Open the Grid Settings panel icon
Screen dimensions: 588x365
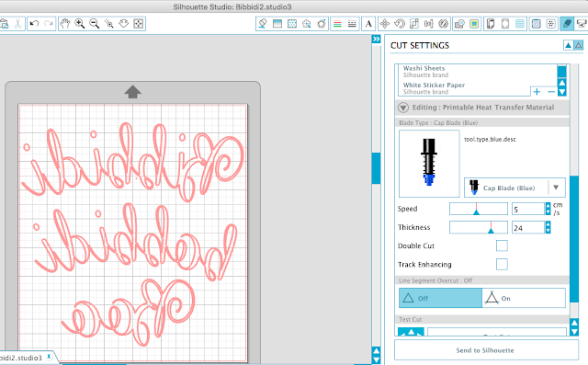pyautogui.click(x=520, y=24)
